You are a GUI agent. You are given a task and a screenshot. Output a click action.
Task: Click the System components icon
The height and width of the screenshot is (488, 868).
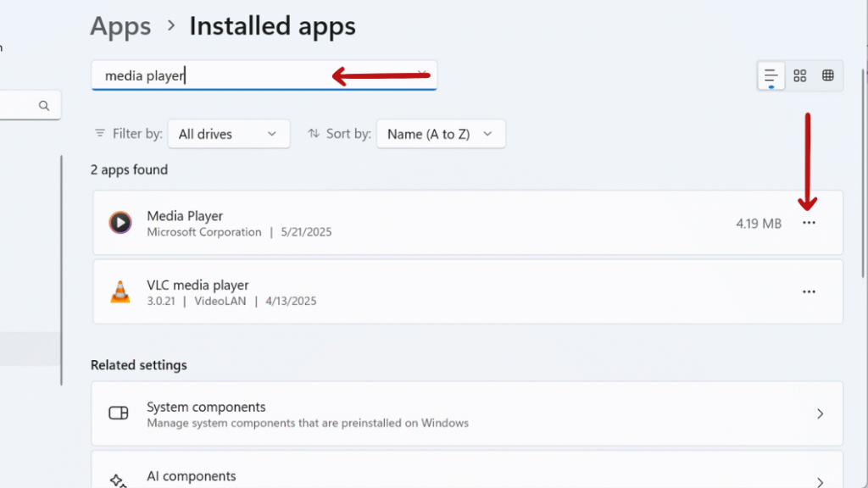(x=119, y=413)
